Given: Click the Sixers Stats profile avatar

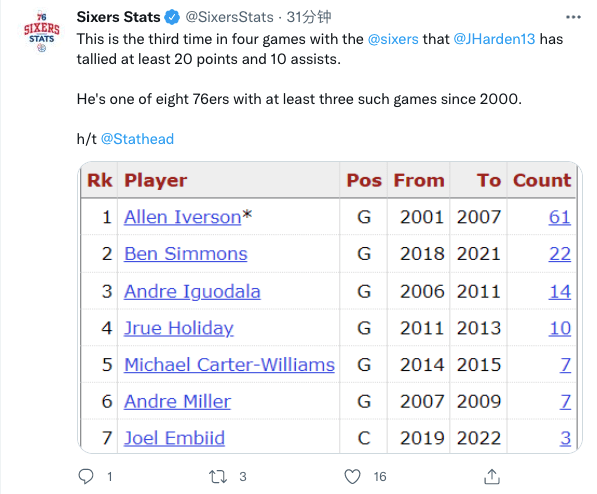Looking at the screenshot, I should click(42, 32).
